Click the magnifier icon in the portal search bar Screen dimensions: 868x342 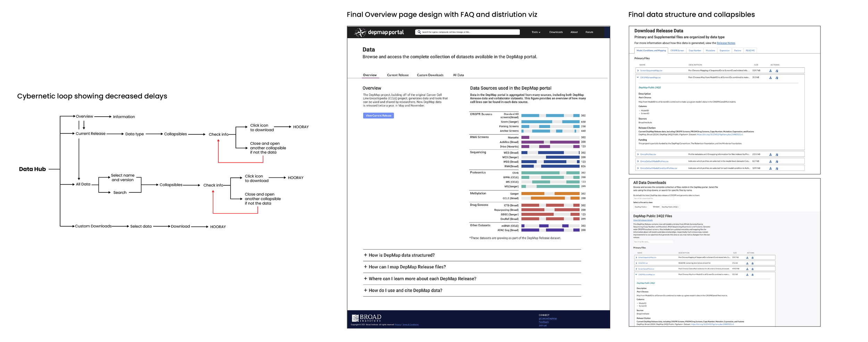pos(419,32)
